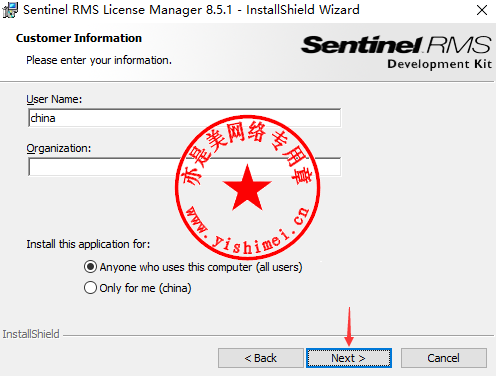Click the InstallShield branding text

pos(31,334)
